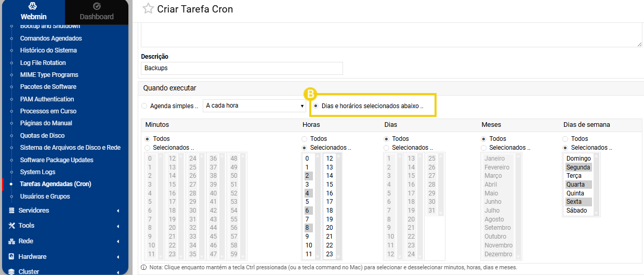This screenshot has height=275, width=644.
Task: Select Segunda in weekday list
Action: tap(579, 167)
